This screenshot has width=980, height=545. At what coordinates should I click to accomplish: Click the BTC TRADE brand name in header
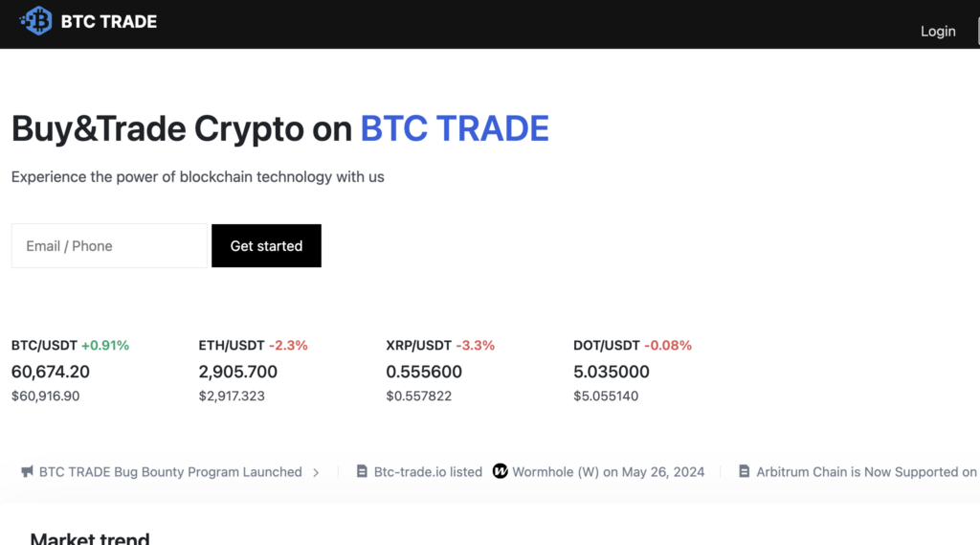click(x=108, y=21)
